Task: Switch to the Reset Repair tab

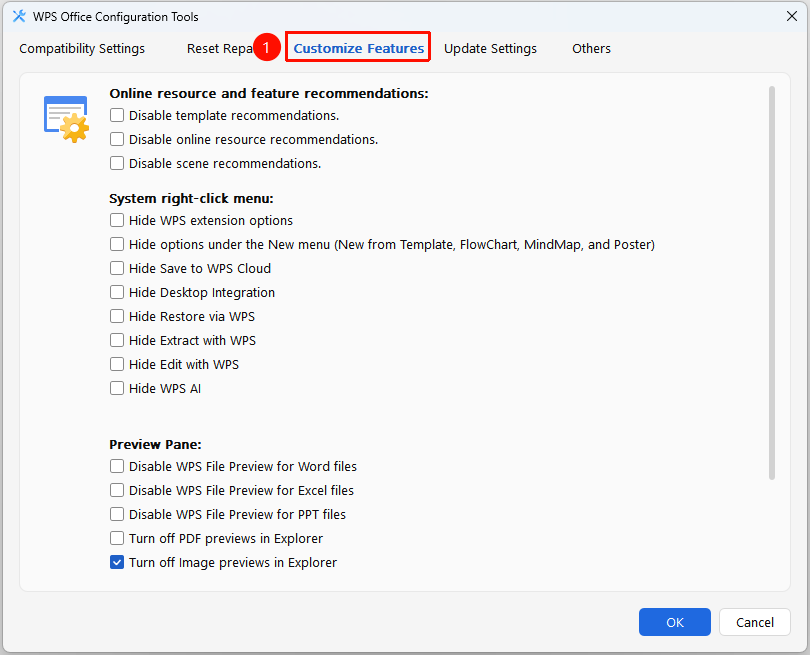Action: [x=220, y=49]
